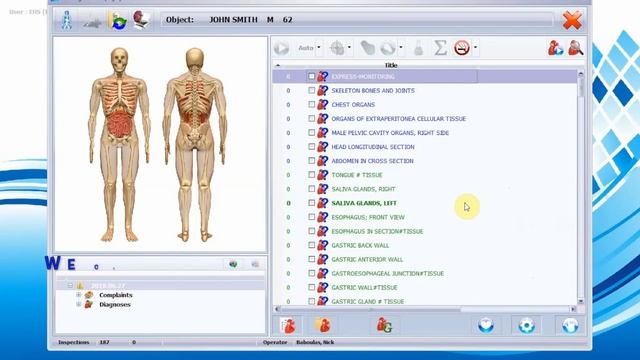
Task: Click the greyed-out flask icon
Action: click(418, 48)
